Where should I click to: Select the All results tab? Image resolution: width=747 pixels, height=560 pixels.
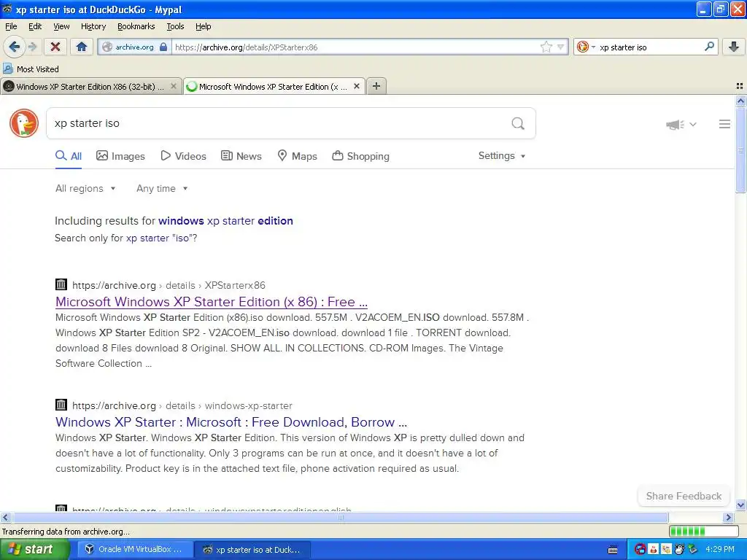(69, 156)
